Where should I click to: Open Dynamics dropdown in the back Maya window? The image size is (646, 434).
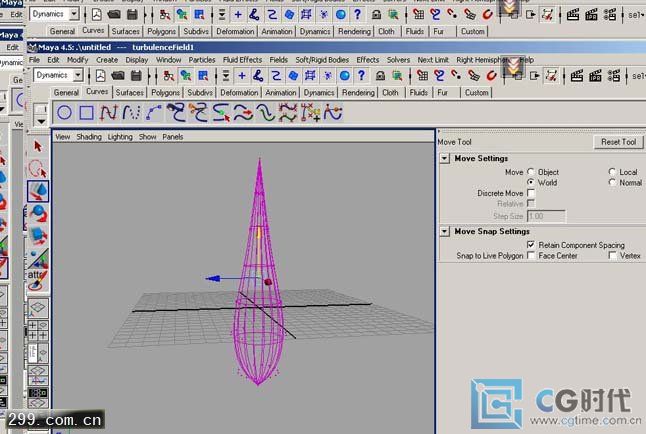coord(74,14)
